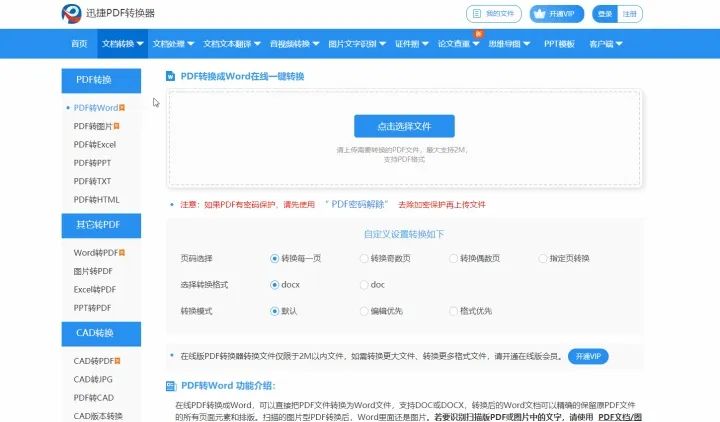Click the 点击选择文件 upload button
Viewport: 720px width, 422px height.
[404, 126]
